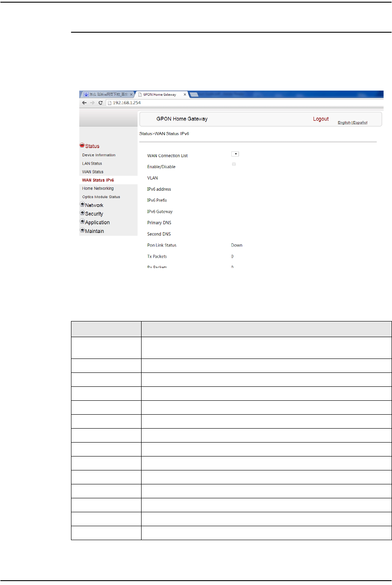Viewport: 392px width, 585px height.
Task: Switch to the first Chinese-titled browser tab
Action: tap(108, 95)
